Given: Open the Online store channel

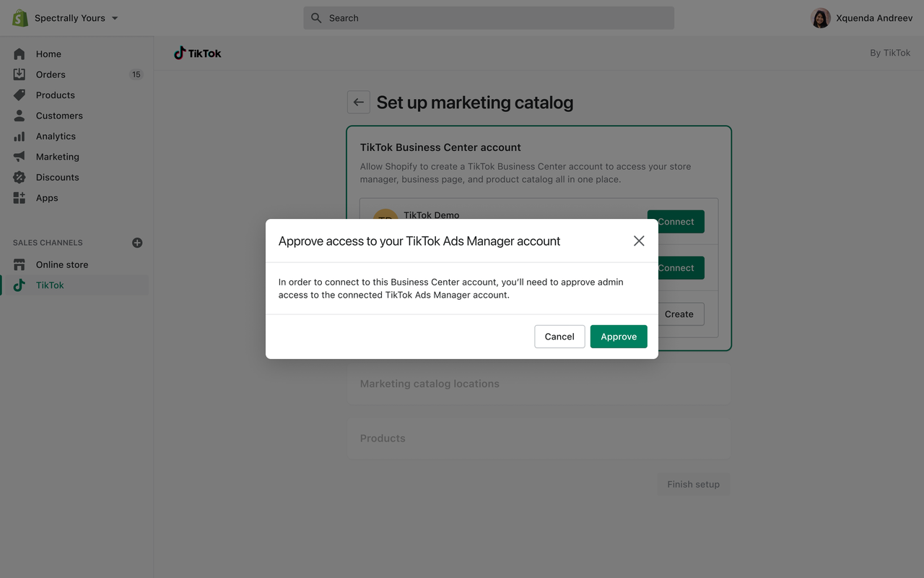Looking at the screenshot, I should pos(62,264).
